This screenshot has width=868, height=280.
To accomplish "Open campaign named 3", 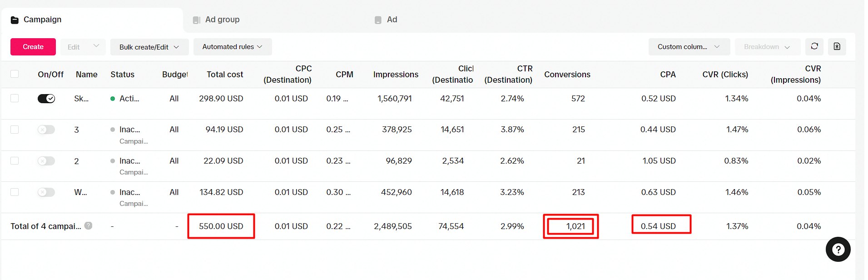I will (76, 130).
